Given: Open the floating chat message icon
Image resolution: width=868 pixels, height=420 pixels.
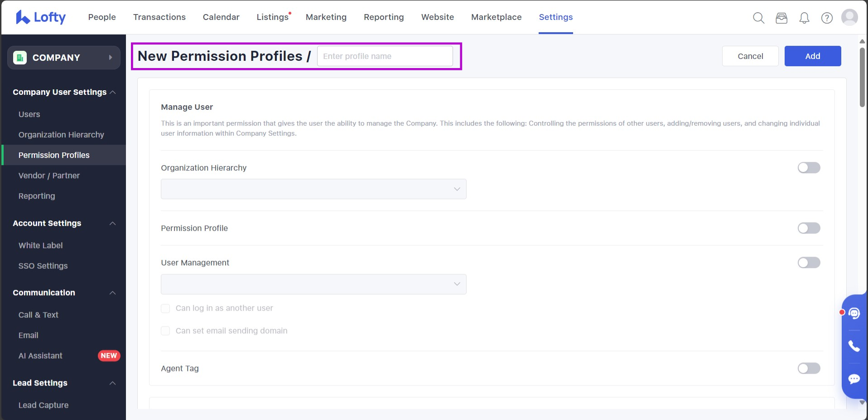Looking at the screenshot, I should tap(854, 379).
